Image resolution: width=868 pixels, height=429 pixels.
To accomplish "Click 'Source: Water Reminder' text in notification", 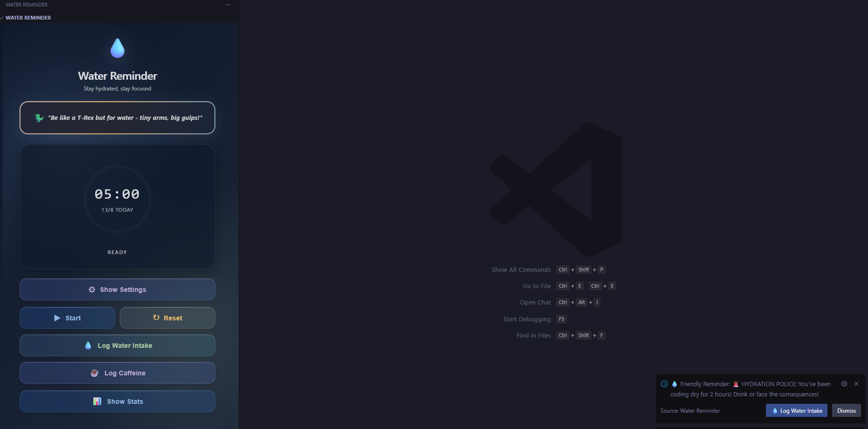I will (690, 411).
